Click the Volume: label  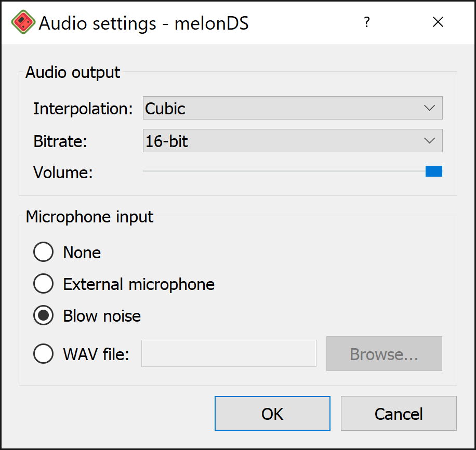63,172
